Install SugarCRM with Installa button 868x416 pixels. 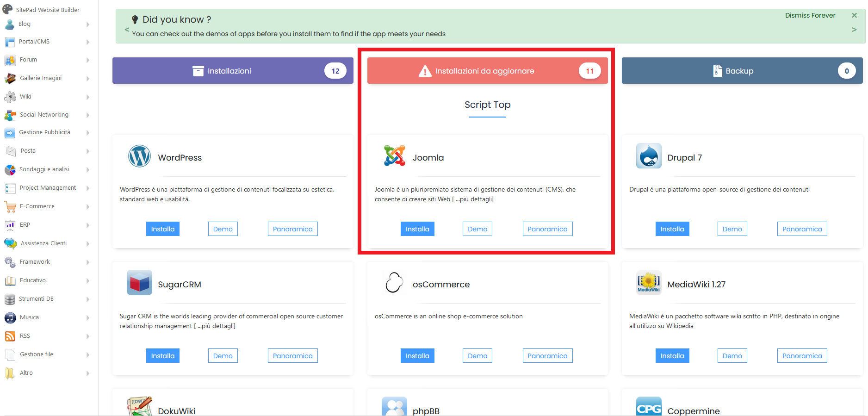pyautogui.click(x=163, y=356)
